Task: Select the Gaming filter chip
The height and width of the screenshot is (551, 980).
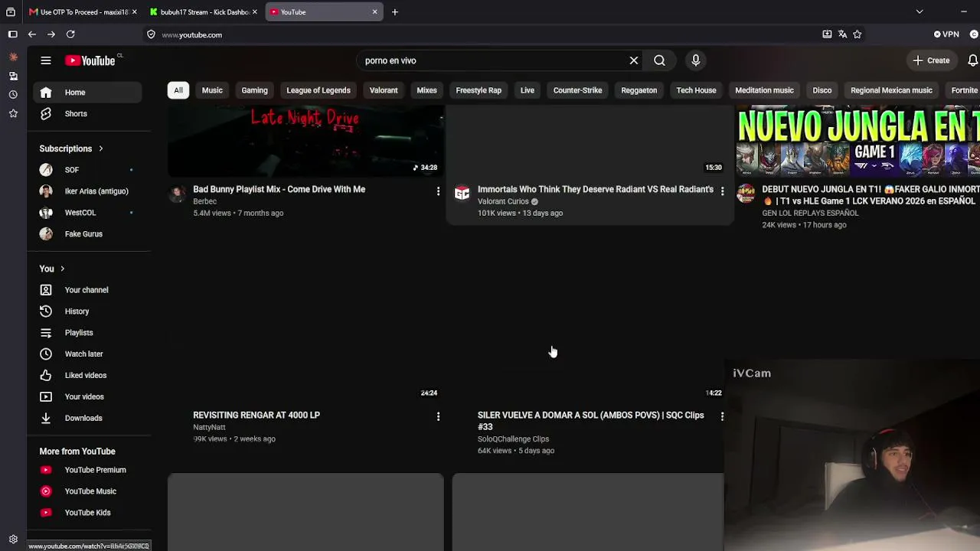Action: point(255,90)
